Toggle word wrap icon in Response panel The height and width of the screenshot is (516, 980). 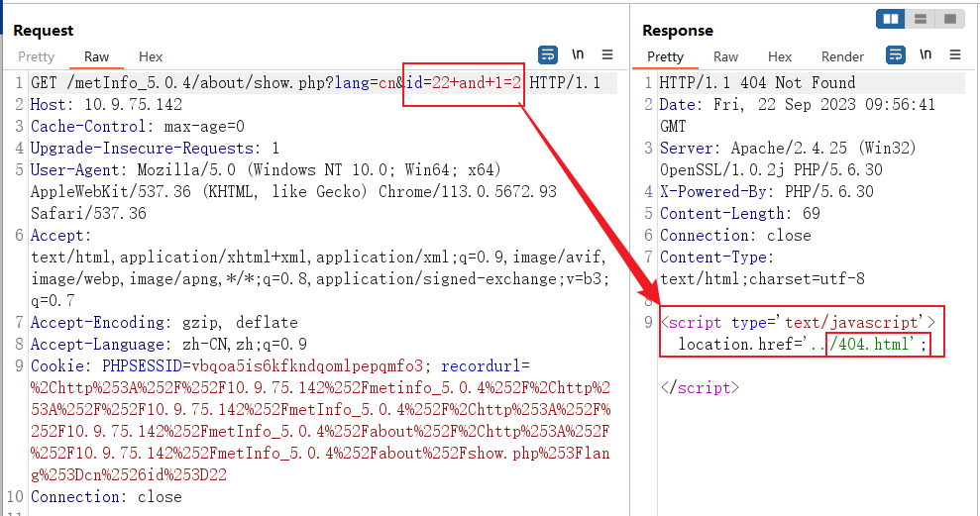pyautogui.click(x=896, y=55)
